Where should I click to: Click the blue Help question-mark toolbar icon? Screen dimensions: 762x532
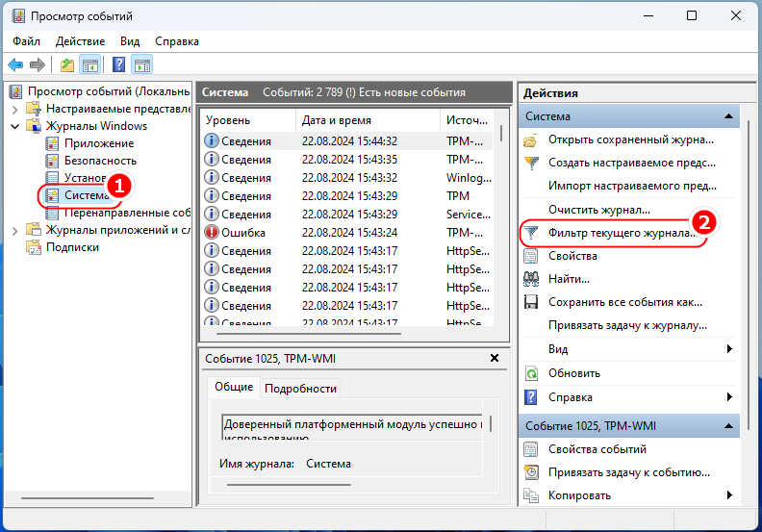118,64
